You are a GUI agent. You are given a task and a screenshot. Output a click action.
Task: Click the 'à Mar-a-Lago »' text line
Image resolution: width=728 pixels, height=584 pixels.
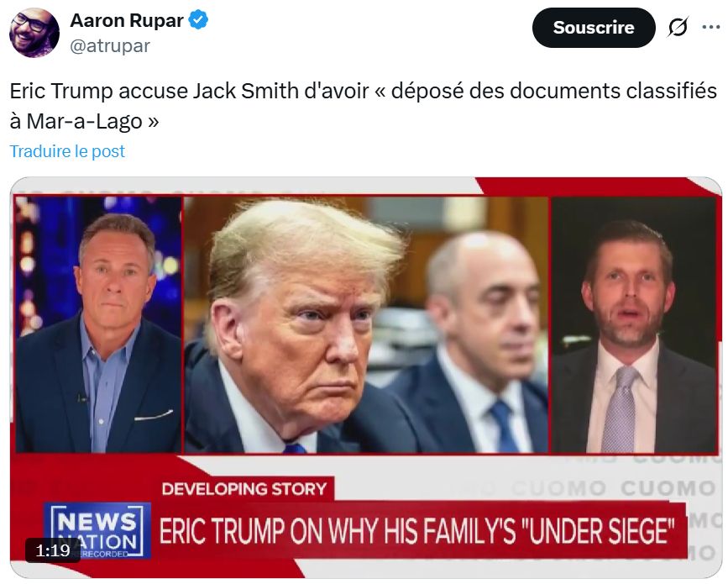click(x=84, y=121)
